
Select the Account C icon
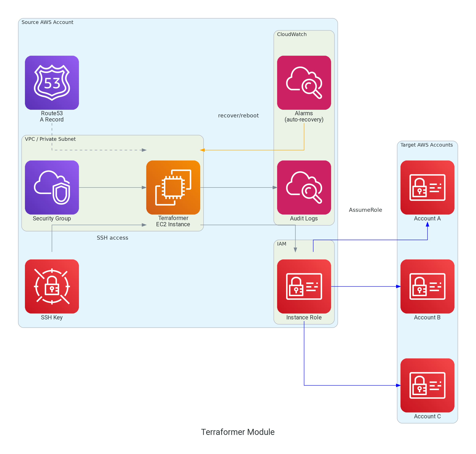(427, 385)
